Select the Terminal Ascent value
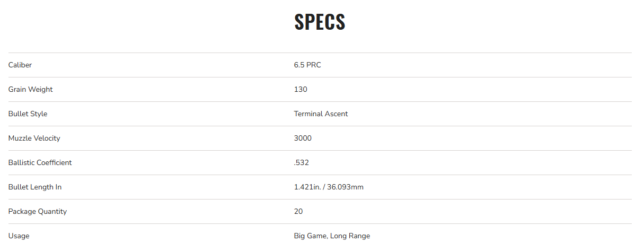This screenshot has height=251, width=644. 321,114
